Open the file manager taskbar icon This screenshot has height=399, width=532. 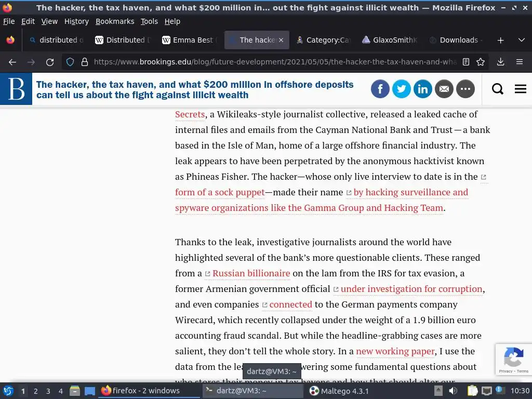75,391
